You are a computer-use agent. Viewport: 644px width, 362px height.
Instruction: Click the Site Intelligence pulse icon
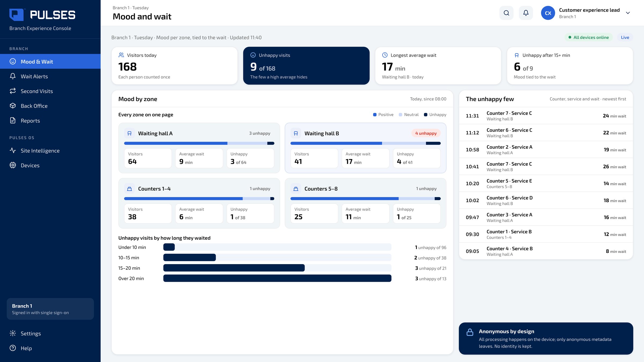click(x=13, y=150)
